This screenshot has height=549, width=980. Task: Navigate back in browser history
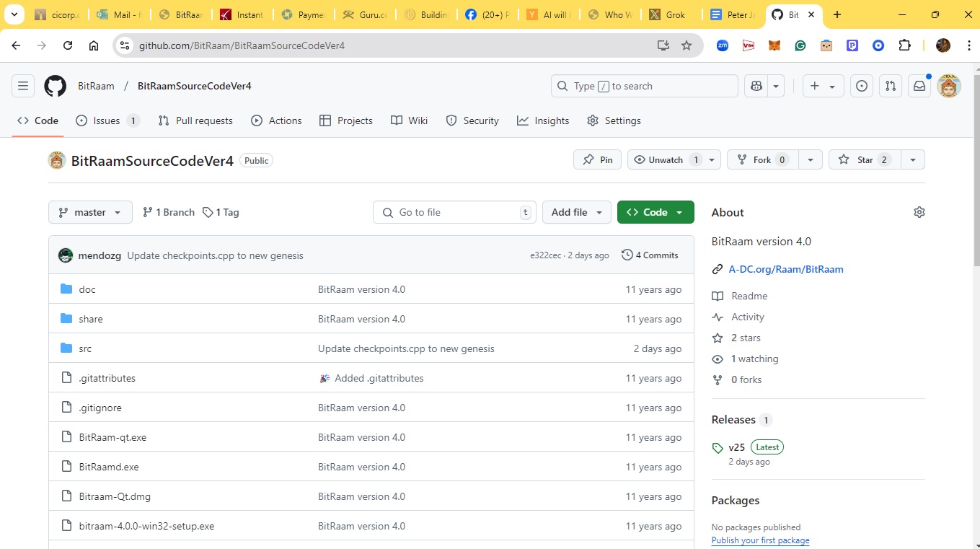[16, 45]
